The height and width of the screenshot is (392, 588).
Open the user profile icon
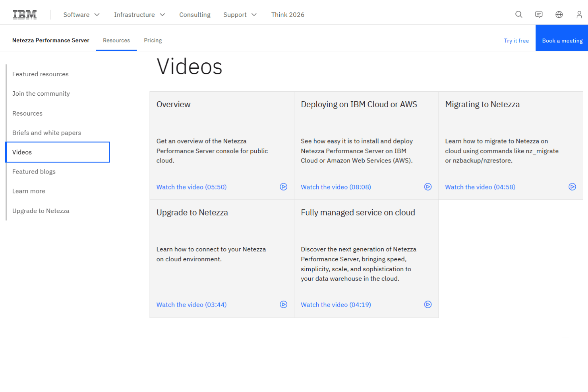(x=579, y=15)
